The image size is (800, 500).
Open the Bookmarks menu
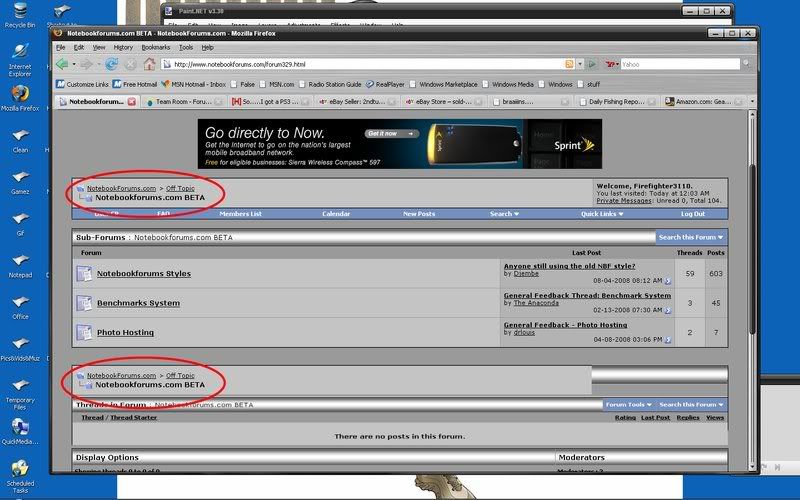tap(156, 47)
